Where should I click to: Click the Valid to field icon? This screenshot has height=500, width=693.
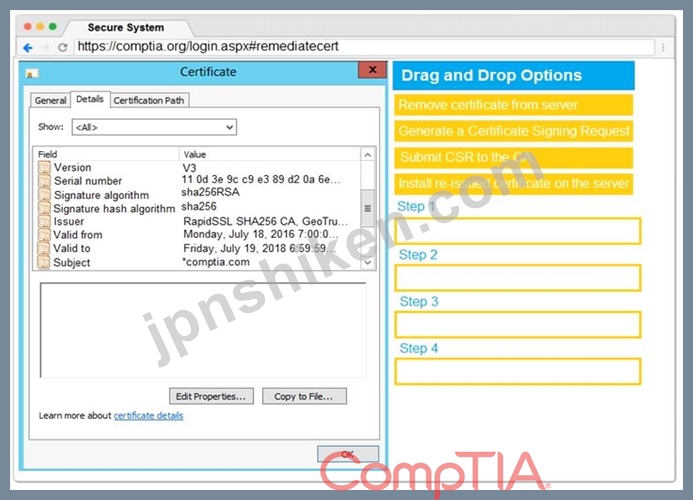(x=44, y=248)
